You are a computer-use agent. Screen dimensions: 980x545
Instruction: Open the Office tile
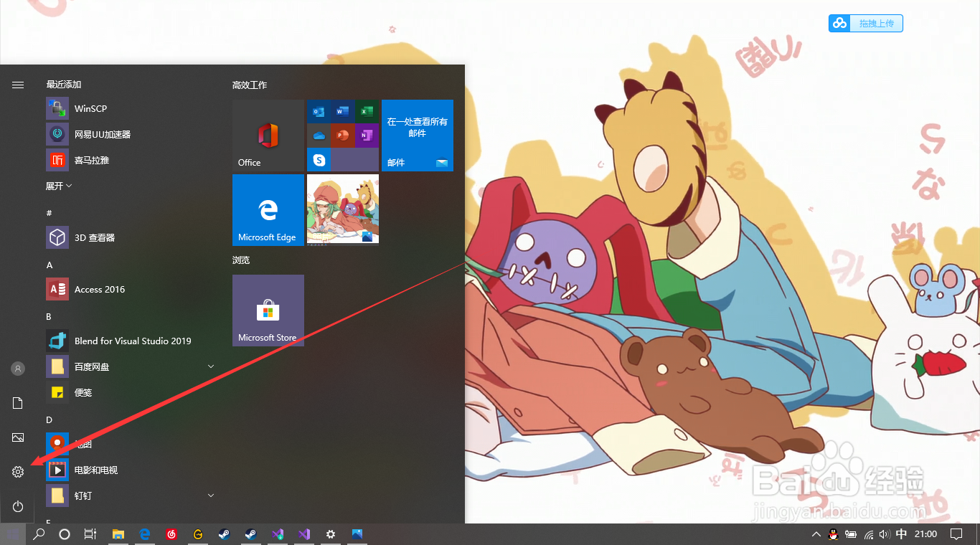point(268,136)
